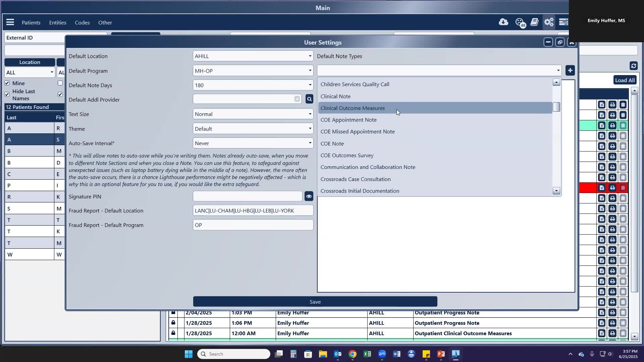
Task: Uncheck the Hide Last Names checkbox
Action: pos(7,94)
